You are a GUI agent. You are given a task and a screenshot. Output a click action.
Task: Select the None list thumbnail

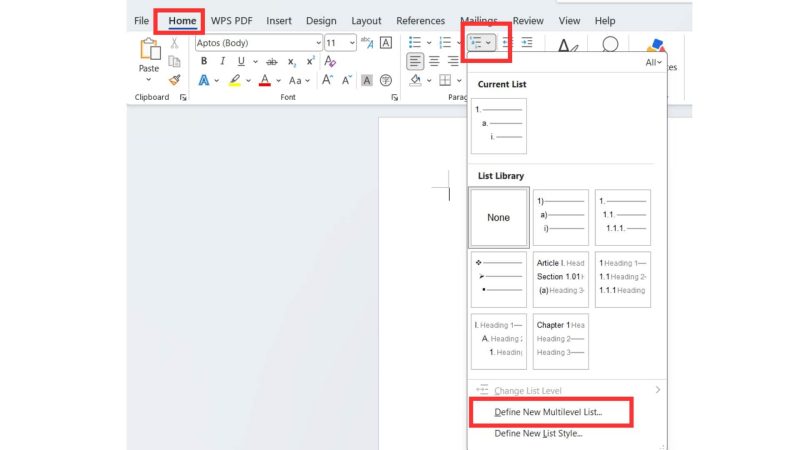click(498, 218)
